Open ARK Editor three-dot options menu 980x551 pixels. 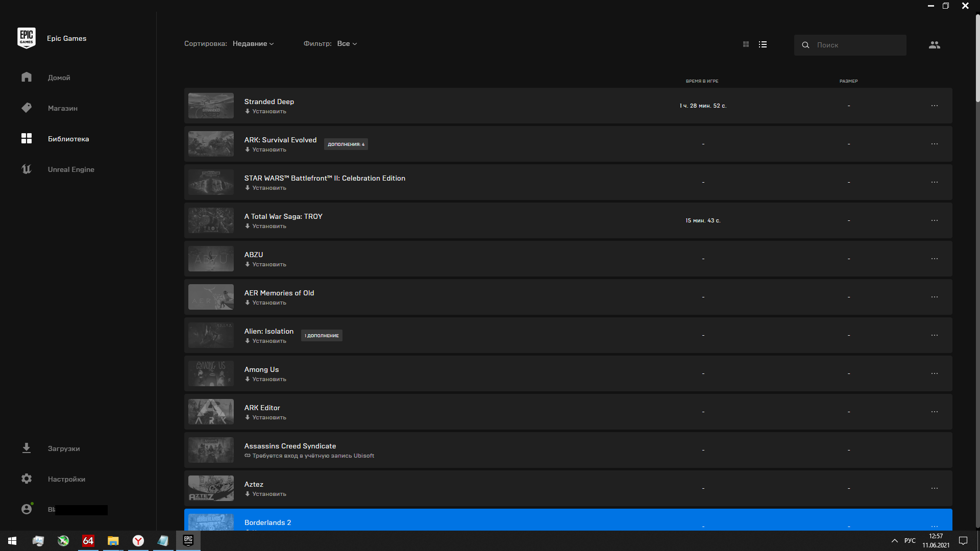point(934,412)
